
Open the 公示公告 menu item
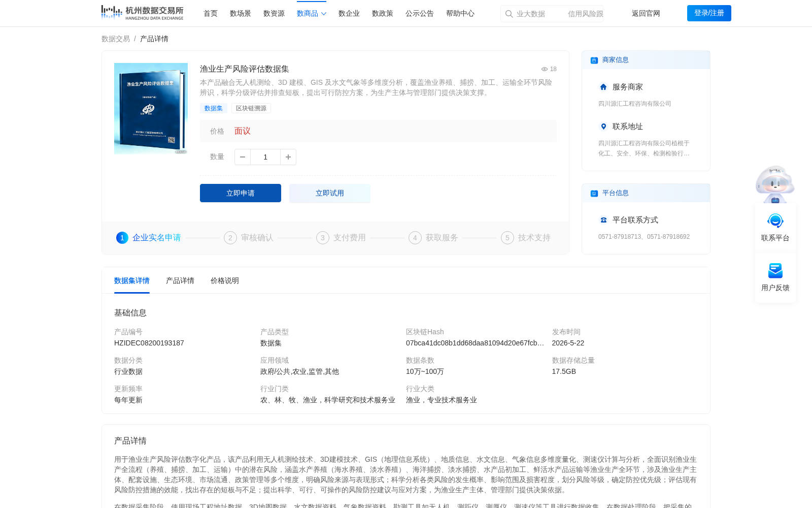pyautogui.click(x=420, y=13)
